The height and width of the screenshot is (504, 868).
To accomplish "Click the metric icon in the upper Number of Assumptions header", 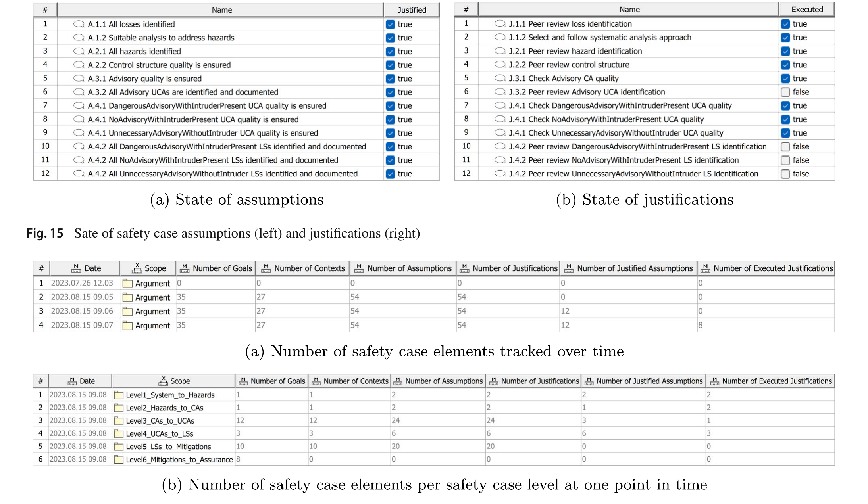I will pyautogui.click(x=359, y=268).
